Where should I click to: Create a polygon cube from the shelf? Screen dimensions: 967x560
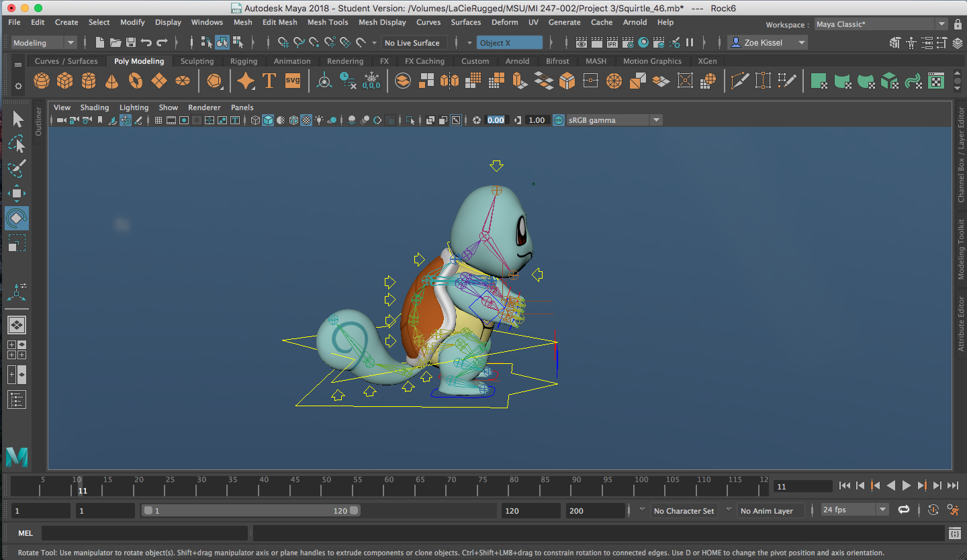(64, 81)
